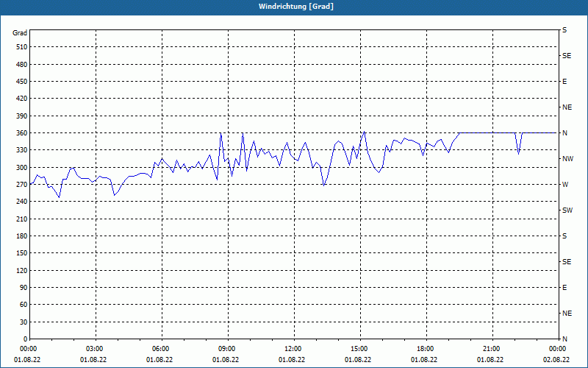Select the 420 y-axis value
This screenshot has width=588, height=368.
[x=22, y=99]
